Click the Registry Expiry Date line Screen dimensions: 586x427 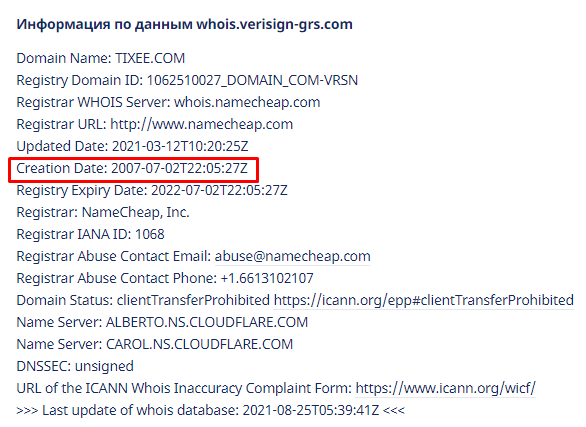tap(152, 191)
